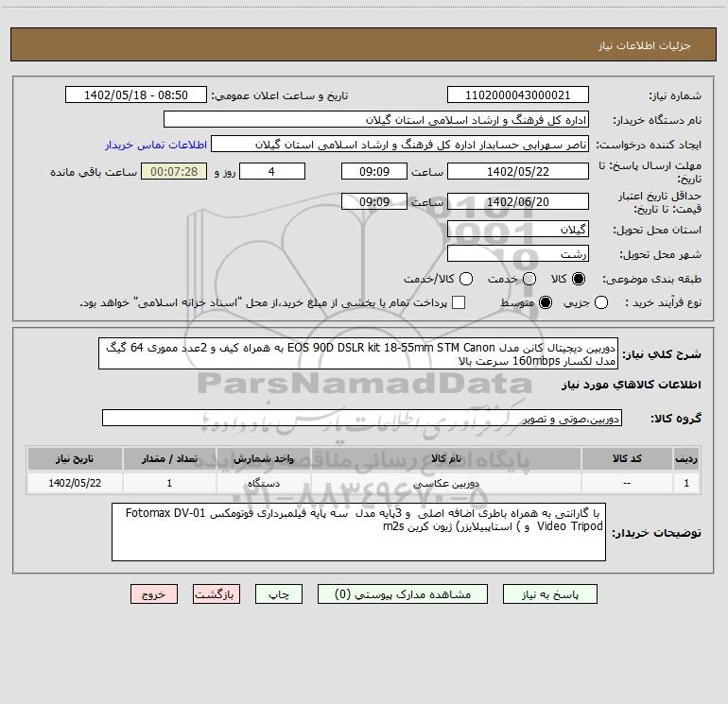728x704 pixels.
Task: Click the بازگشت back button
Action: click(x=217, y=594)
